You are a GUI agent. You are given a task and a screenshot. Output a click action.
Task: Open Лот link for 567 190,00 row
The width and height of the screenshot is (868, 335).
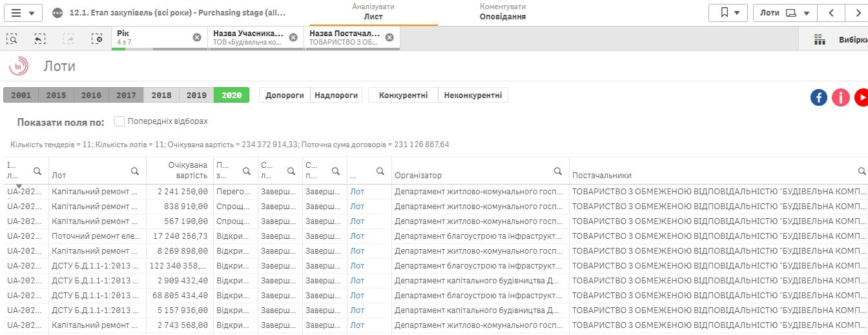(357, 221)
